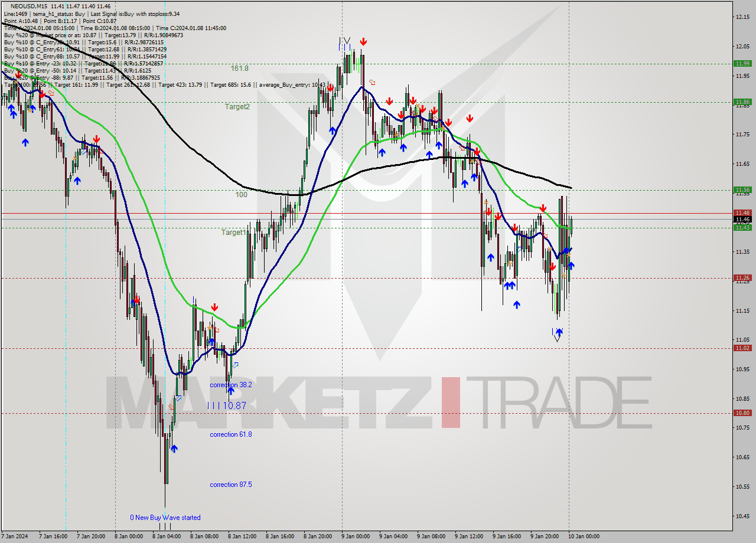Click the '100' Fibonacci level label
The width and height of the screenshot is (756, 543).
pos(242,194)
